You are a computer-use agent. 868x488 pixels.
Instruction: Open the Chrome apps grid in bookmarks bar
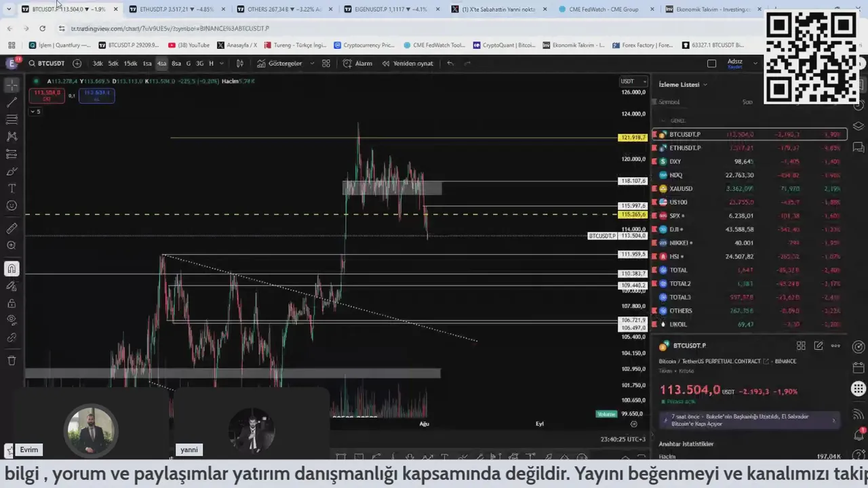tap(12, 45)
